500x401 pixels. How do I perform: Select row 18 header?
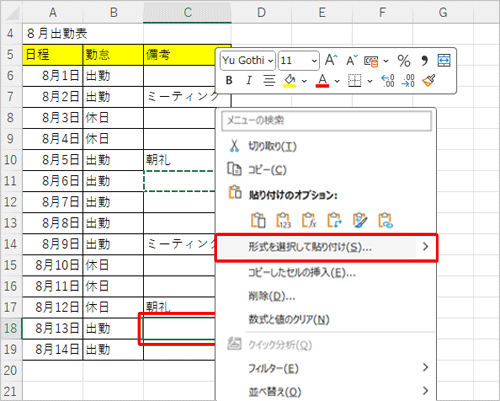(x=10, y=328)
